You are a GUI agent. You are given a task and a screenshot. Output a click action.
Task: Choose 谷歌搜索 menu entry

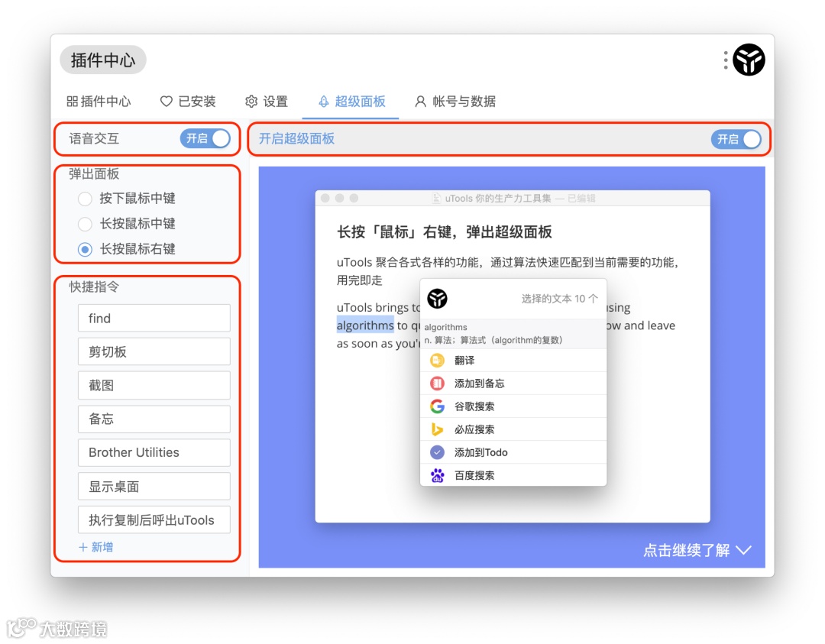tap(513, 406)
